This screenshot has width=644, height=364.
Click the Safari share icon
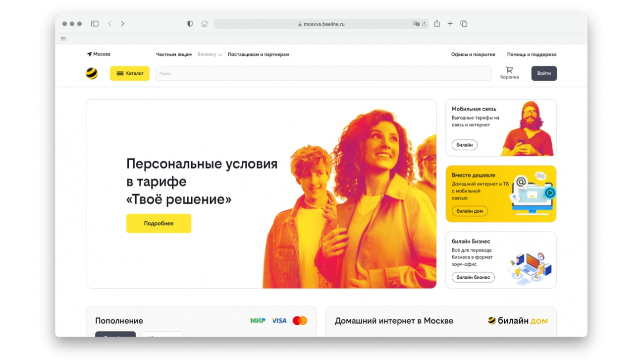pos(437,23)
